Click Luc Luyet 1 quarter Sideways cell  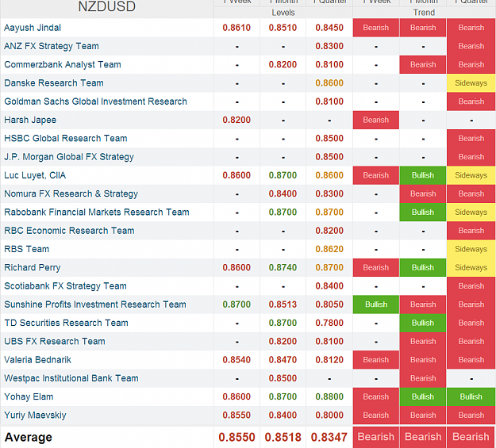coord(471,175)
